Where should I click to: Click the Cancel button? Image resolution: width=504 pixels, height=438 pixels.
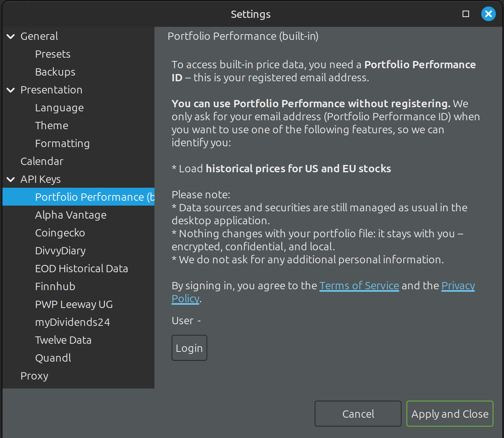click(358, 414)
